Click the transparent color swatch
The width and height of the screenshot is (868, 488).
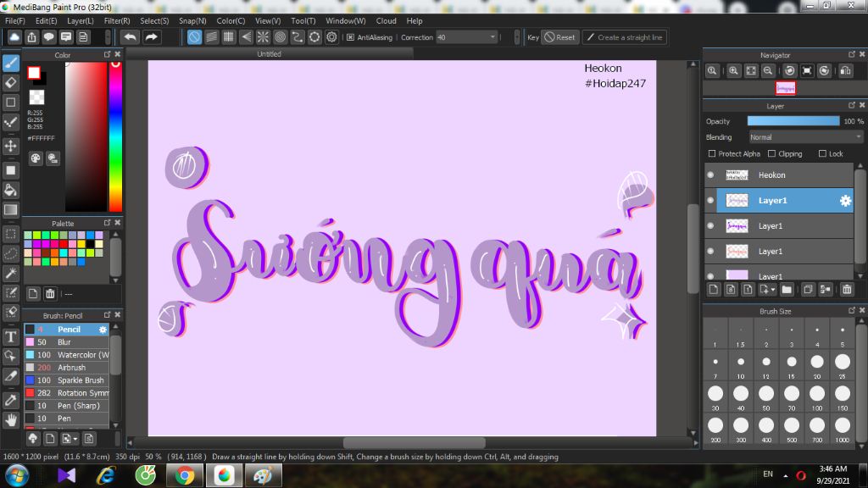[x=36, y=97]
